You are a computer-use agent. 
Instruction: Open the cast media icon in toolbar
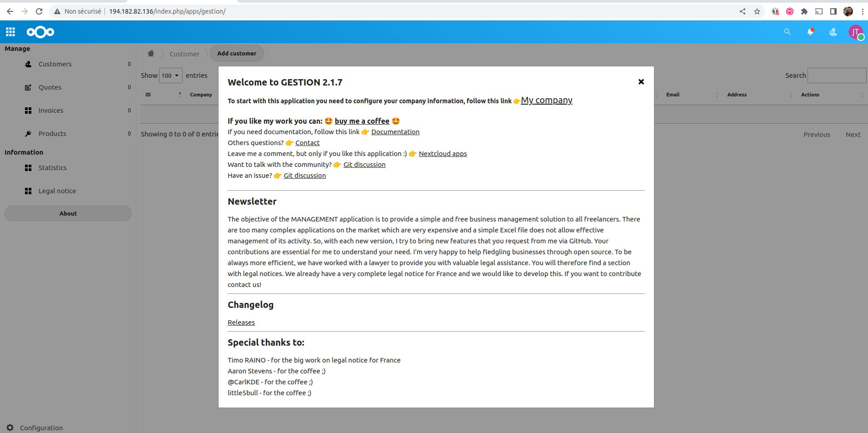819,11
